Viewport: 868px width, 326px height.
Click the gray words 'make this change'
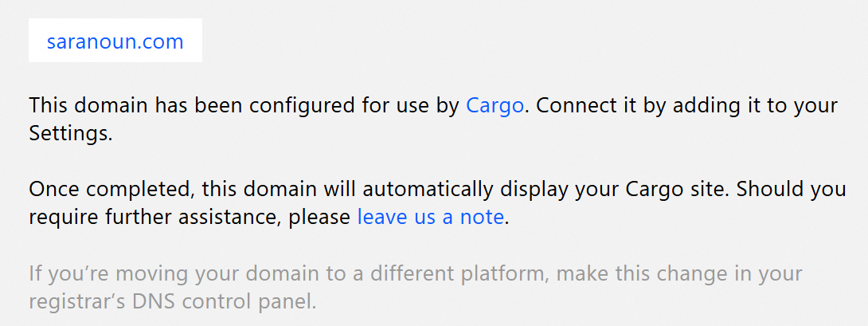click(x=645, y=274)
